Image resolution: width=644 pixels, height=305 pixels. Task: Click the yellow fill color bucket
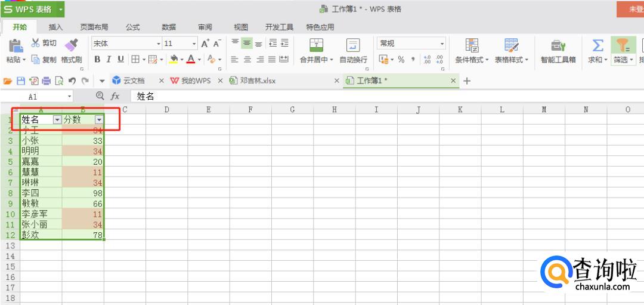coord(173,59)
